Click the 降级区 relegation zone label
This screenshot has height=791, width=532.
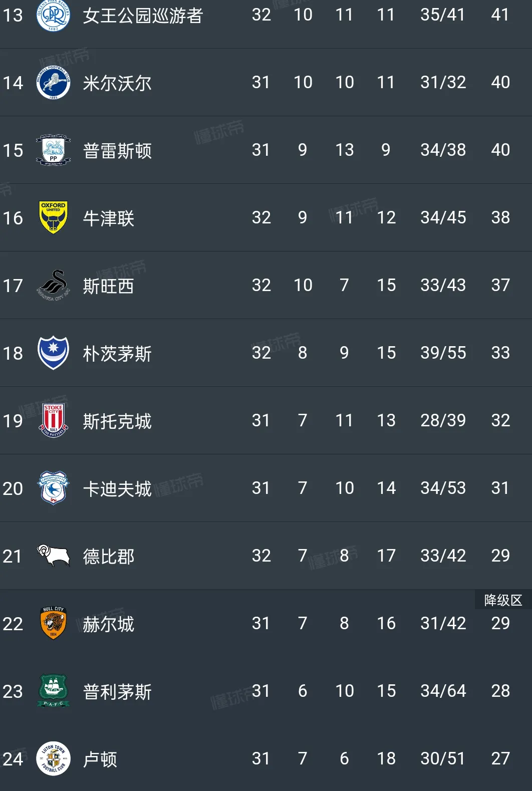(503, 600)
